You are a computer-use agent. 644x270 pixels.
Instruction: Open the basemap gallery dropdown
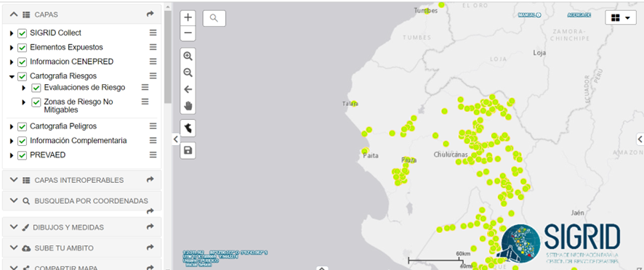click(x=620, y=17)
